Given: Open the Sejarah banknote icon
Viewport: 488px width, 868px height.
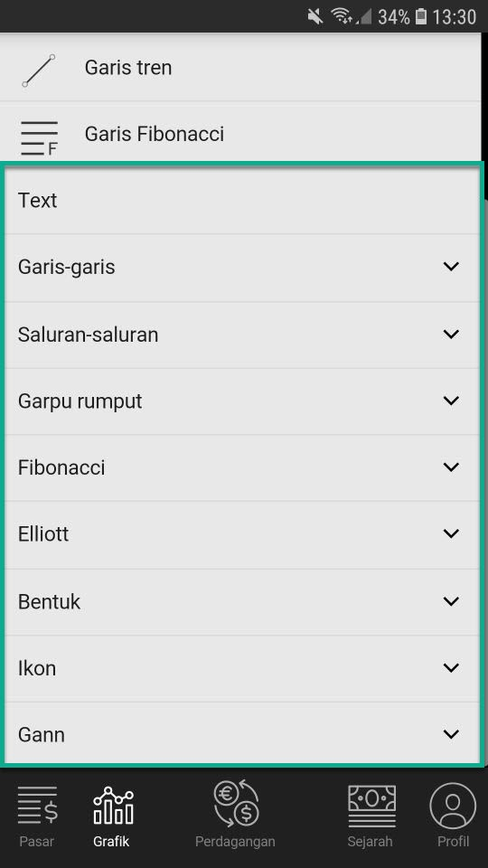Looking at the screenshot, I should pos(371,806).
